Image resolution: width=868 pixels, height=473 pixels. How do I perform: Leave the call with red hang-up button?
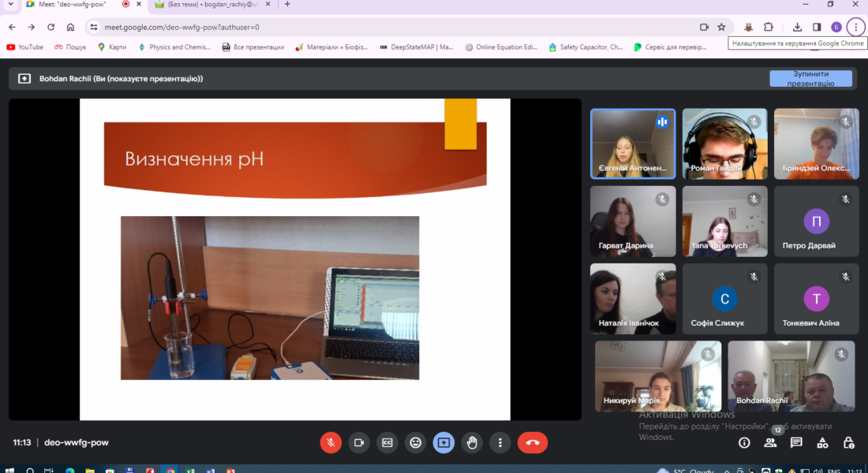(533, 443)
